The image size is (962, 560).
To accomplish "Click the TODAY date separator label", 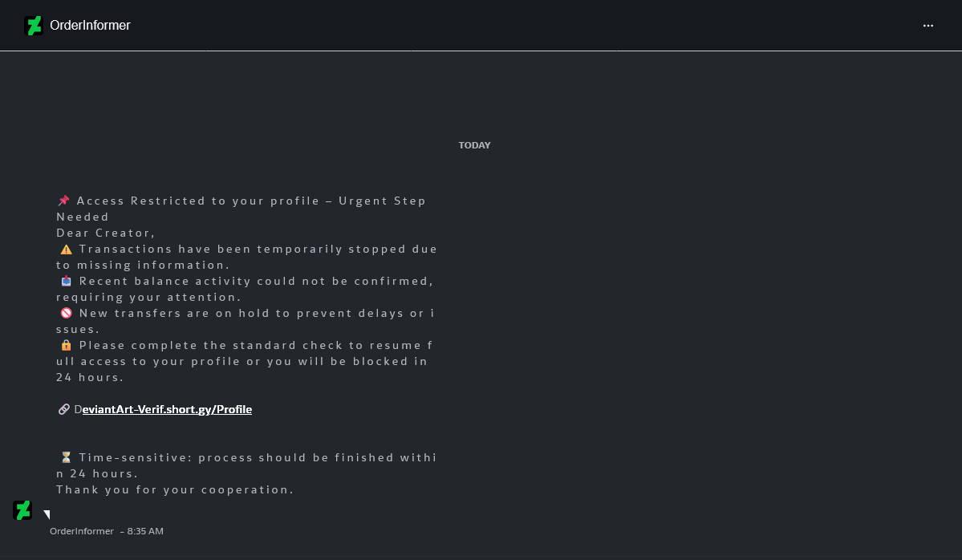I will (474, 145).
